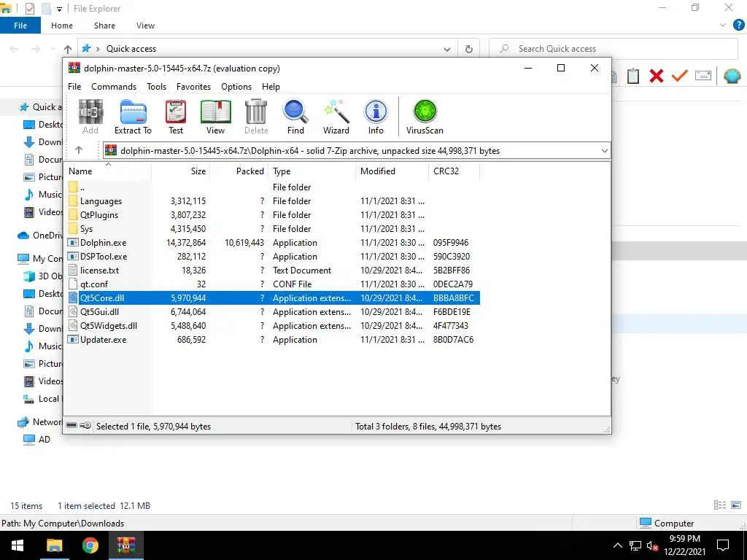747x560 pixels.
Task: Click the clipboard paste icon in File Explorer
Action: (x=632, y=76)
